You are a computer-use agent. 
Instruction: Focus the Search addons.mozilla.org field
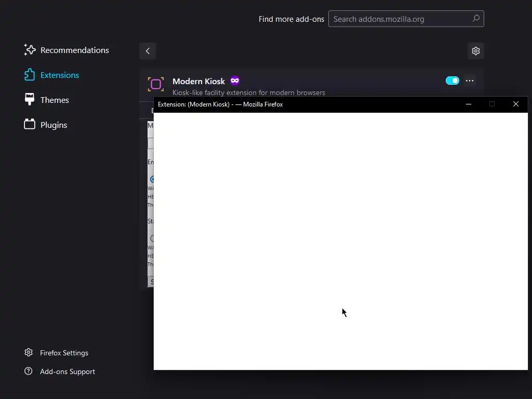(x=406, y=19)
